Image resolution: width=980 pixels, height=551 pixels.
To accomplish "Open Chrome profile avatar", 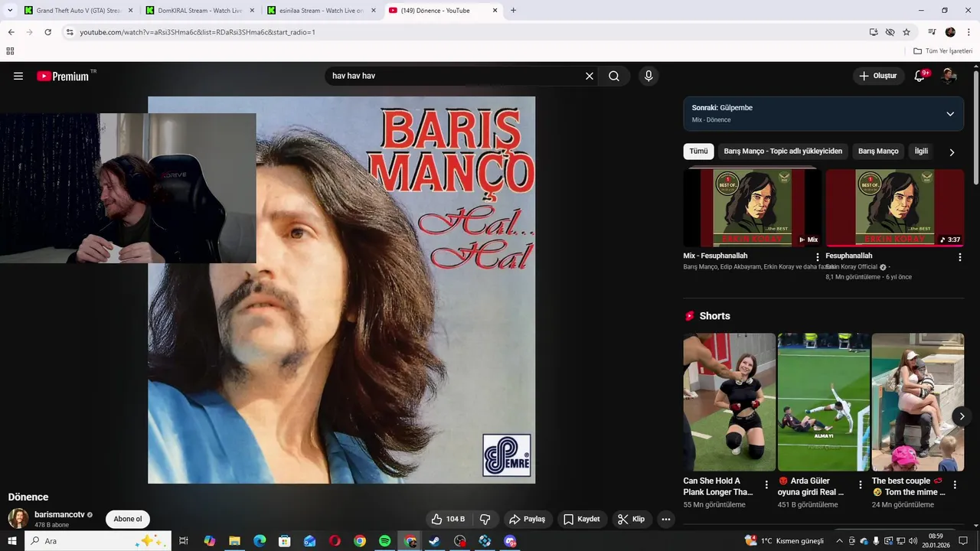I will pyautogui.click(x=950, y=32).
